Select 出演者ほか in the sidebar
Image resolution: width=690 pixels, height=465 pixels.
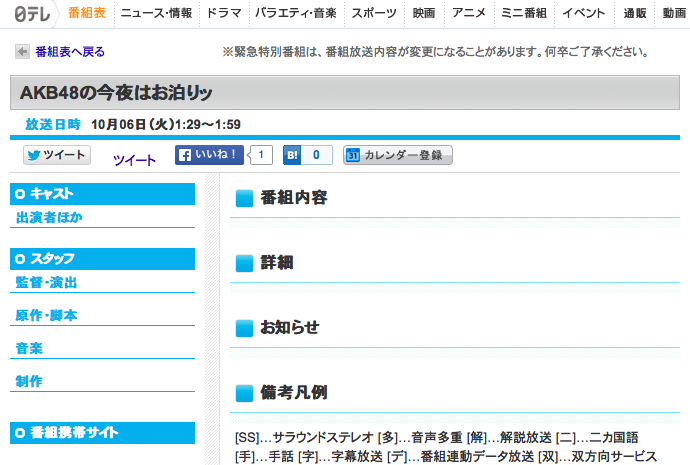49,217
